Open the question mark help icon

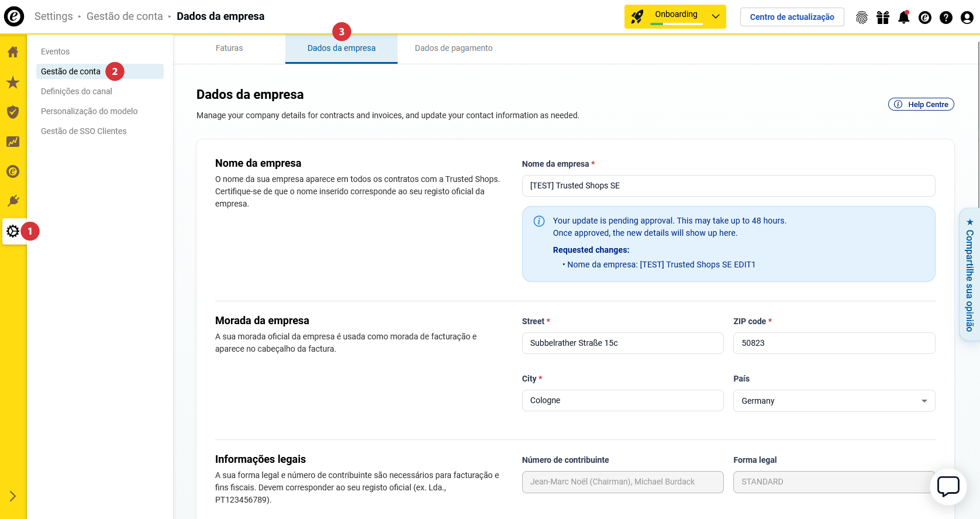pyautogui.click(x=946, y=18)
